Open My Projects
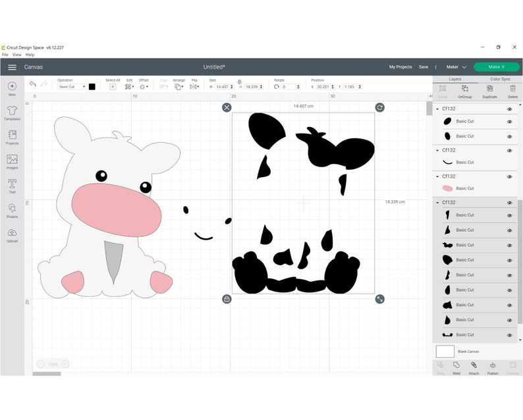The image size is (523, 420). (400, 67)
